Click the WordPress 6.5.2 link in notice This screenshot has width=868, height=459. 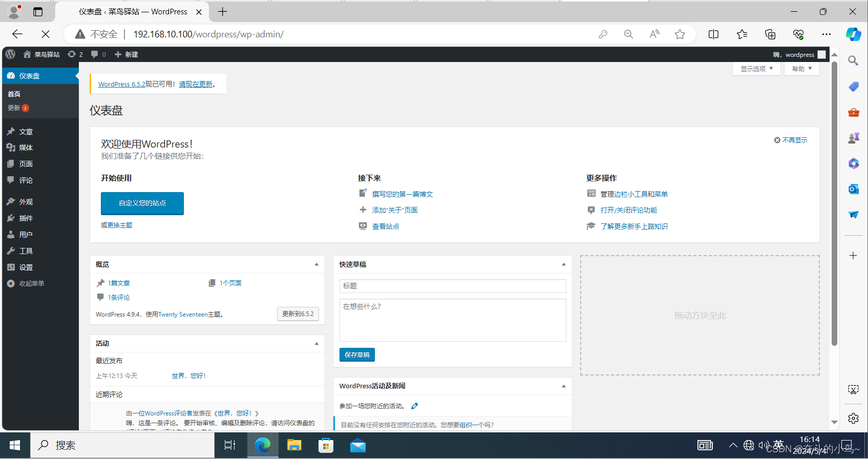[121, 84]
